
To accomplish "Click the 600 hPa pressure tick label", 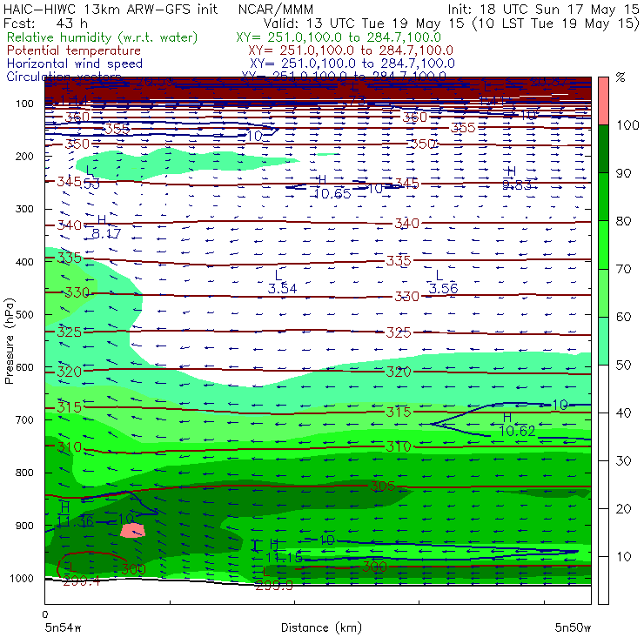I will 24,367.
